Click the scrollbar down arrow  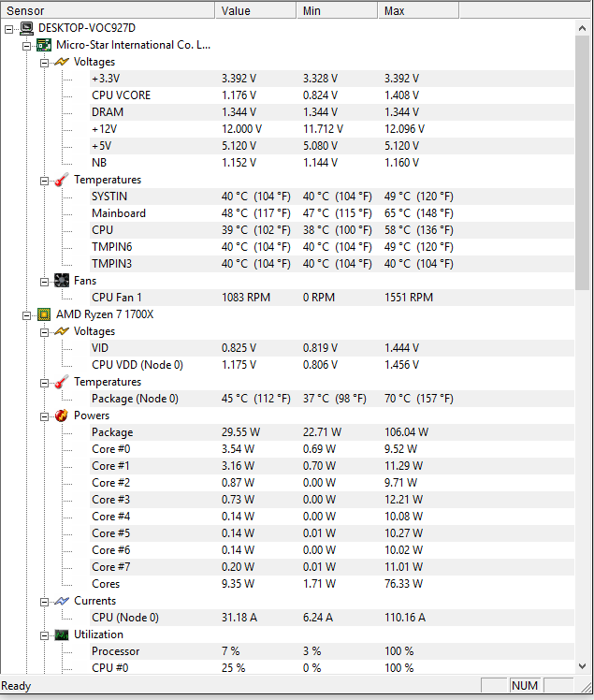[x=582, y=666]
